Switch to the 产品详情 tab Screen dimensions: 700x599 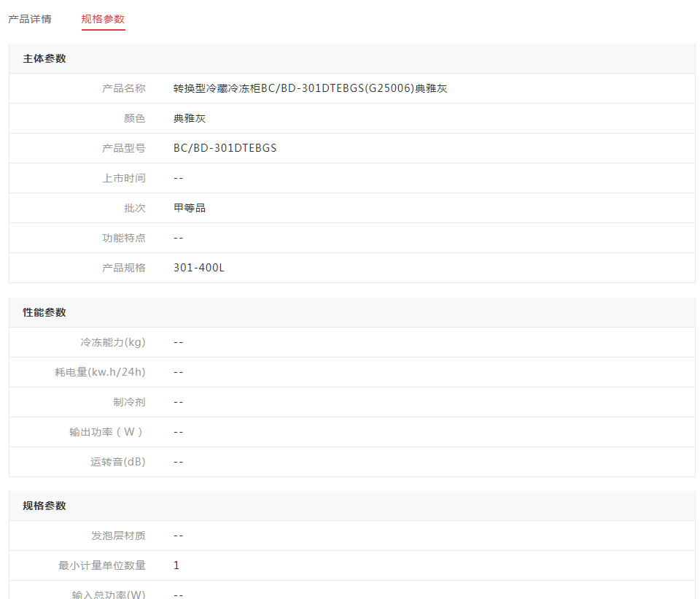click(30, 19)
